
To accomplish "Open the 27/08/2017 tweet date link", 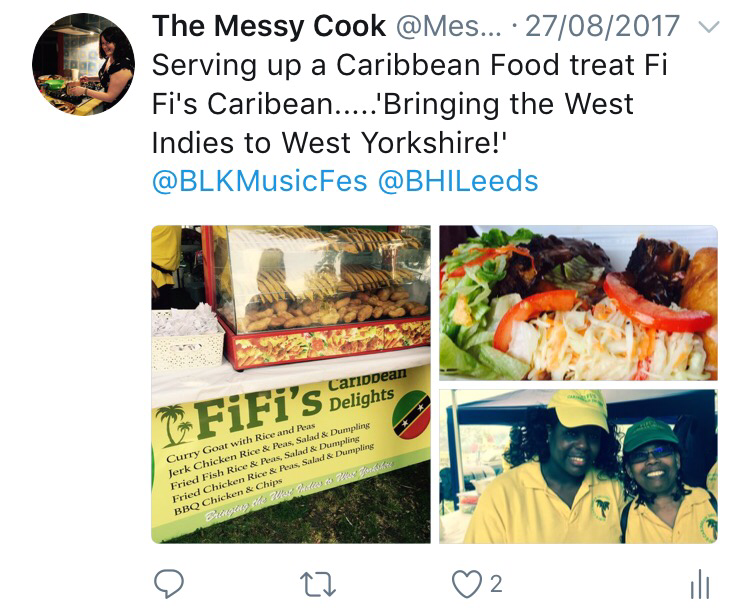I will point(603,26).
